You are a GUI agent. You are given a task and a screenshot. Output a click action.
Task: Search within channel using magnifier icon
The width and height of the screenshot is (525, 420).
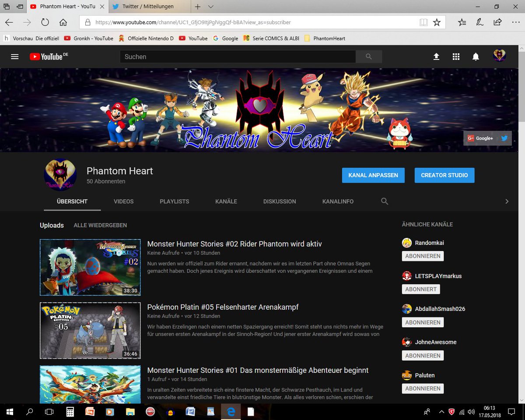(385, 201)
